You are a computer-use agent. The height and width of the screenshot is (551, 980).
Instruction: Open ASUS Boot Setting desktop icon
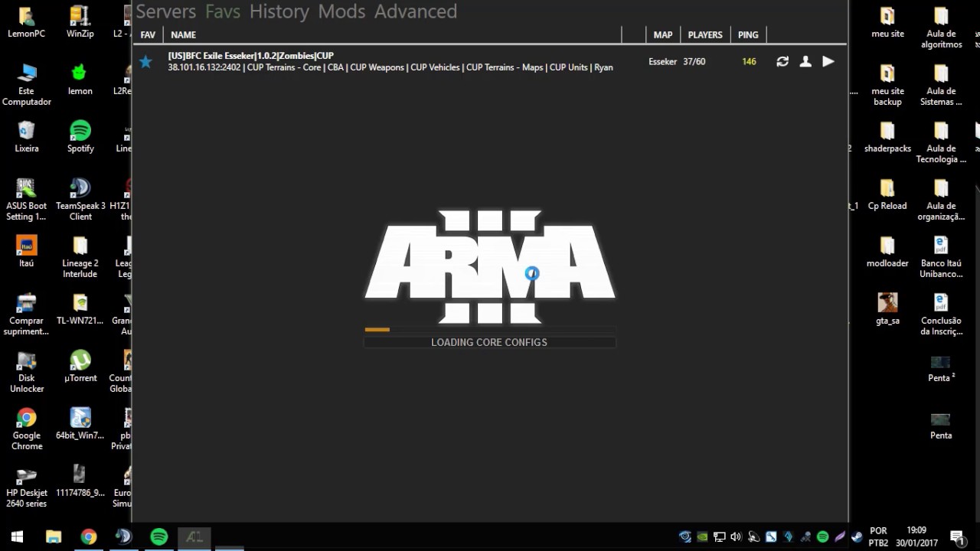(x=27, y=200)
